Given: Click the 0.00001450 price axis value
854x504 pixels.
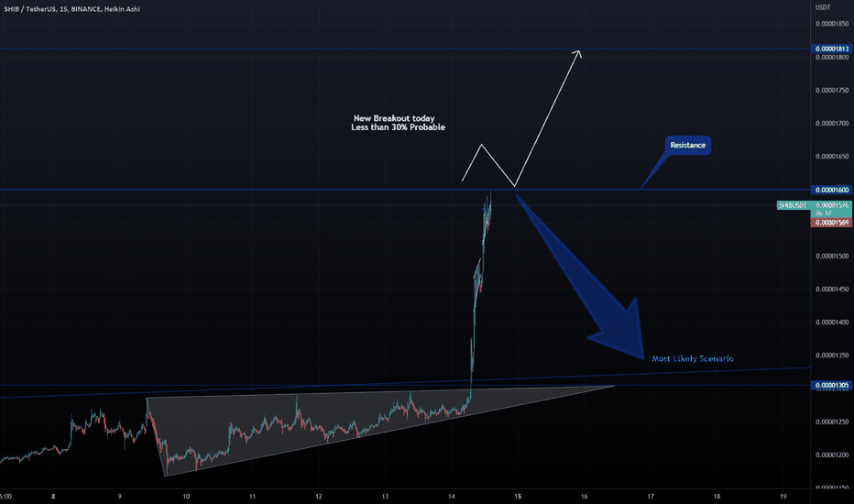Looking at the screenshot, I should (832, 290).
